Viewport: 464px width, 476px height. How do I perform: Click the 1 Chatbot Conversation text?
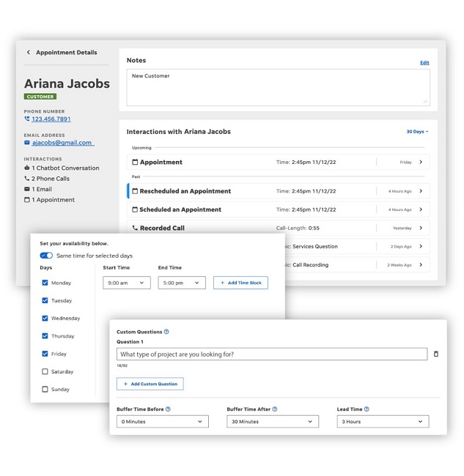pyautogui.click(x=66, y=168)
